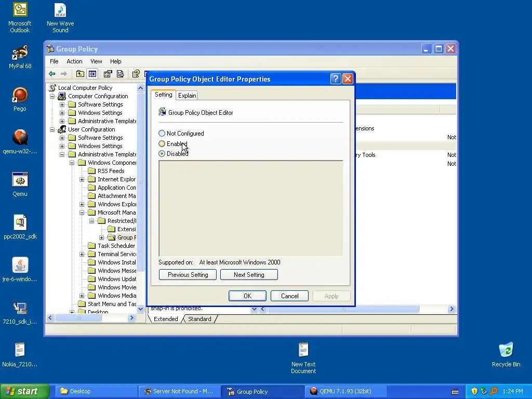Select the Recycle Bin icon

pos(506,355)
